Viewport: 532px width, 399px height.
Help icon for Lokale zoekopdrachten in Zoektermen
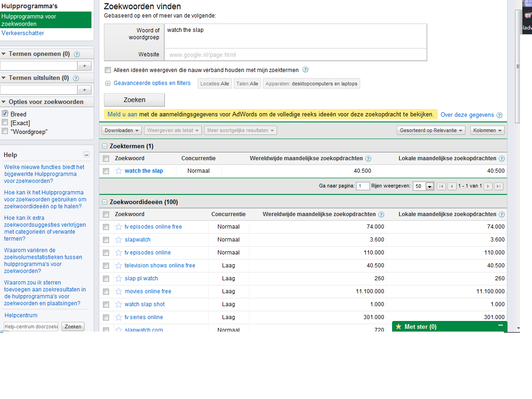[502, 158]
